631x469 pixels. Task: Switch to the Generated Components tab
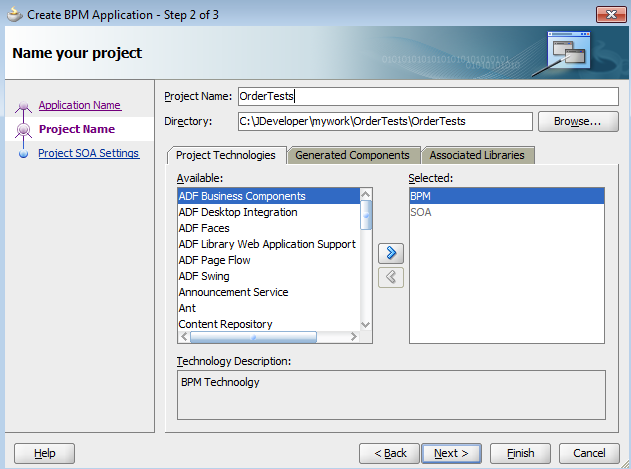[x=352, y=155]
